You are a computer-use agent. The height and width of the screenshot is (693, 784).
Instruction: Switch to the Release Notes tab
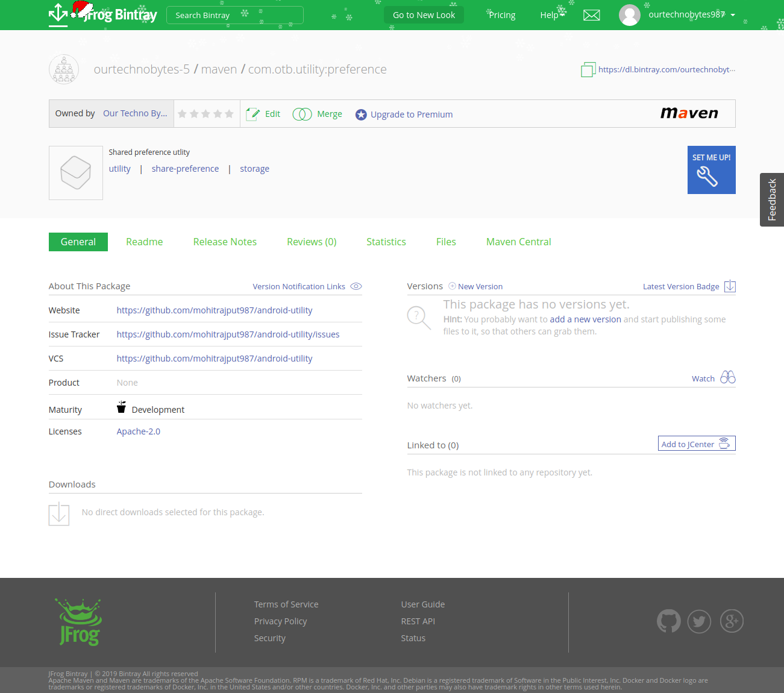coord(225,242)
